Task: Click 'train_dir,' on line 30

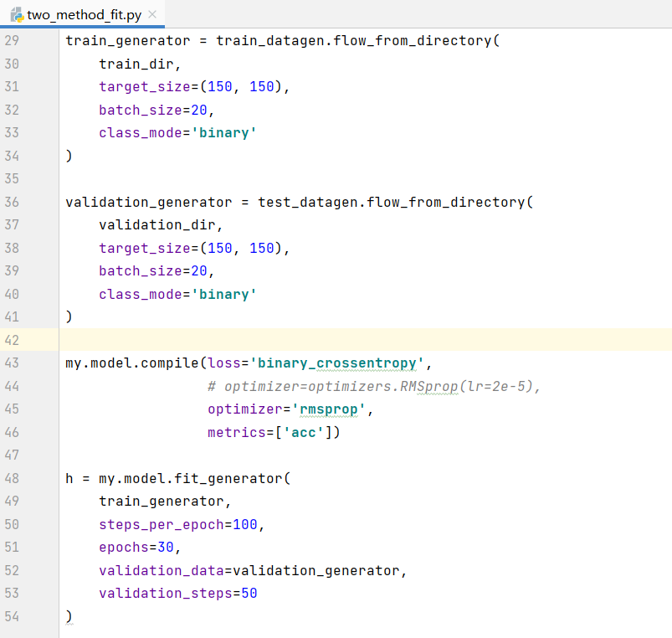Action: tap(140, 64)
